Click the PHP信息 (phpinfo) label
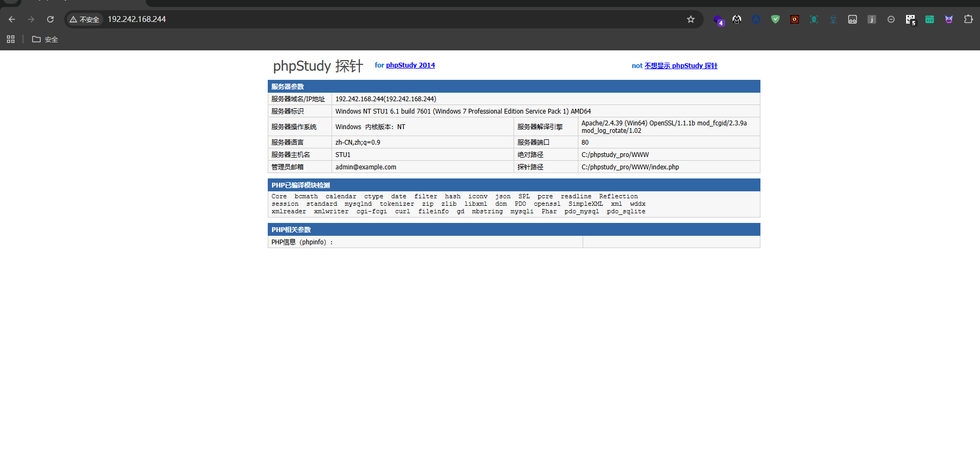Screen dimensions: 980x463 [x=301, y=242]
